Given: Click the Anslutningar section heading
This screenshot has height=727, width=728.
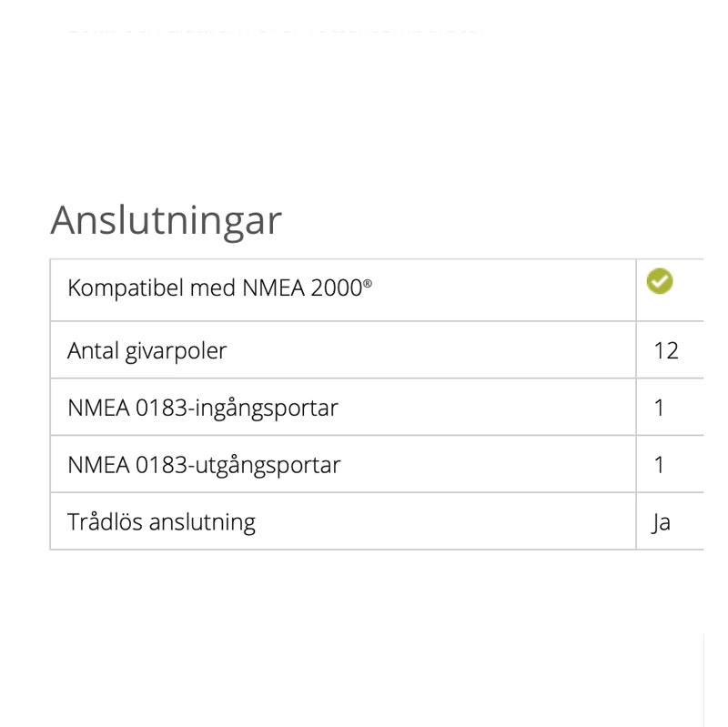Looking at the screenshot, I should pos(166,220).
